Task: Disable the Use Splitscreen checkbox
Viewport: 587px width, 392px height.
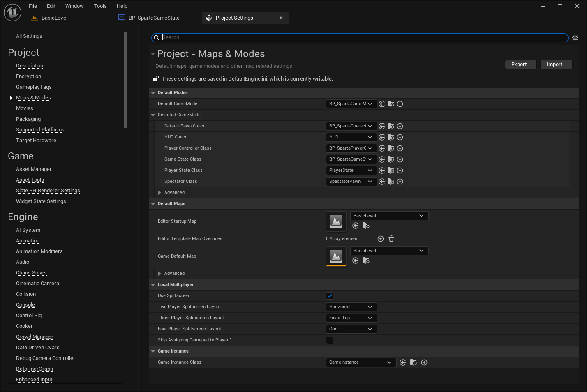Action: [x=330, y=296]
